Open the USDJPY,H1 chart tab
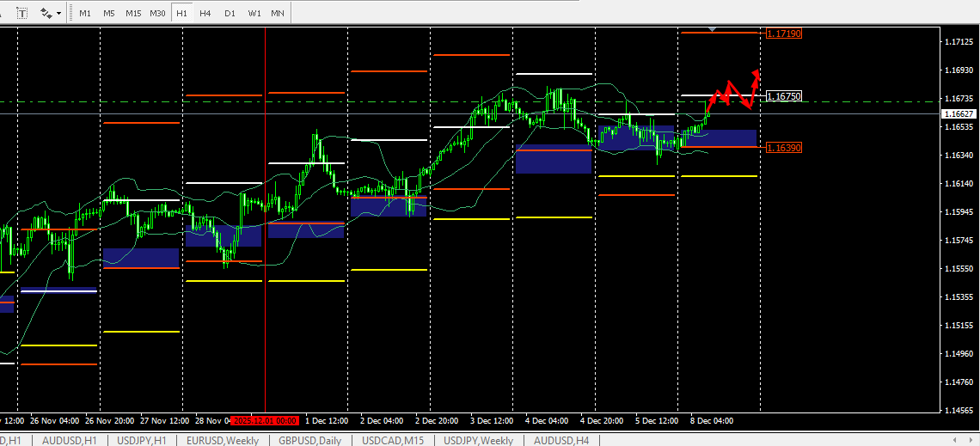This screenshot has width=980, height=446. pos(142,440)
